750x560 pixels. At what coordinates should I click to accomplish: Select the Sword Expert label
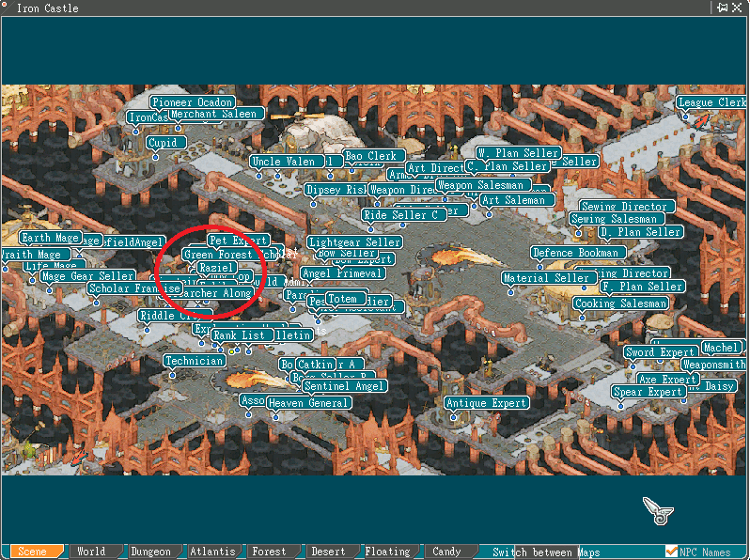click(x=660, y=352)
